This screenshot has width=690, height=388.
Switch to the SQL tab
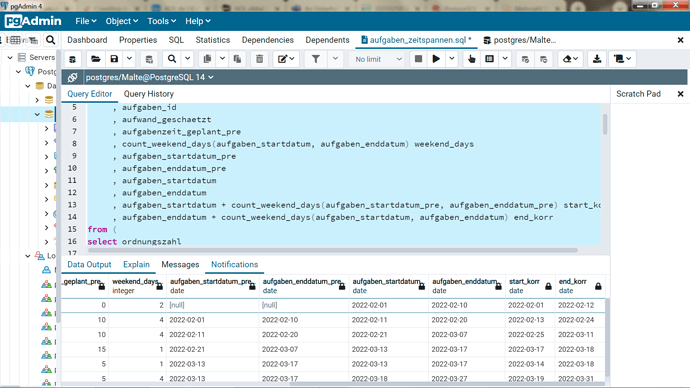176,40
